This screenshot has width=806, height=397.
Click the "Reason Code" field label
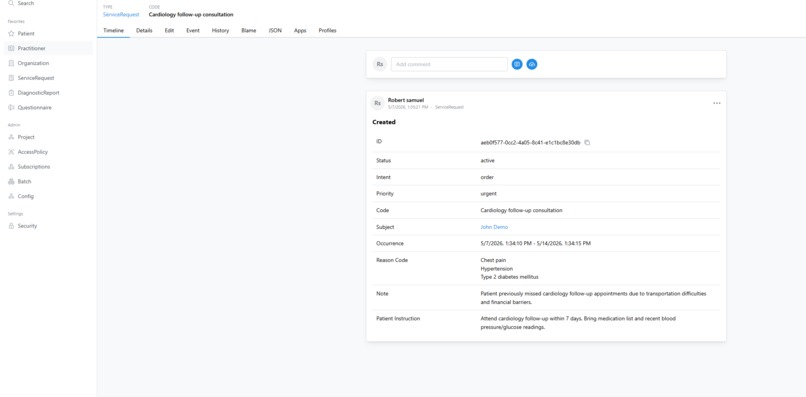coord(392,260)
